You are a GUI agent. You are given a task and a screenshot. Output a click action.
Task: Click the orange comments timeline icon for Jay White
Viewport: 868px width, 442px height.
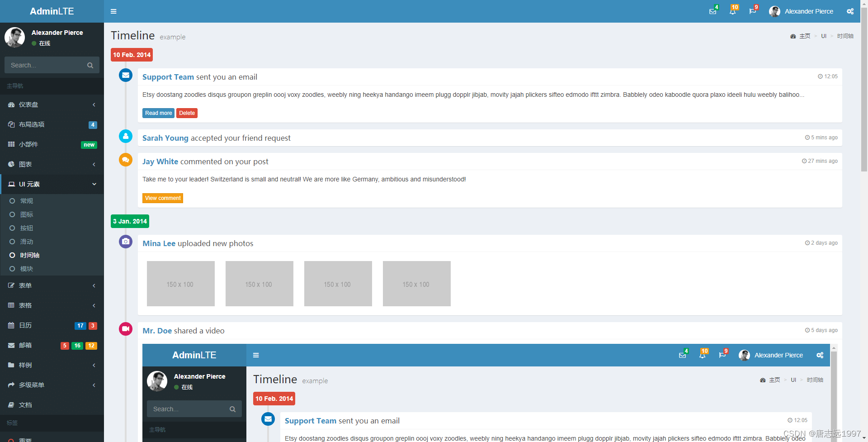point(126,160)
